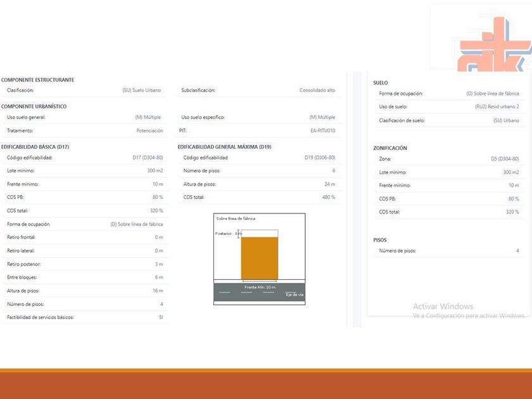
Task: Click 'Frente mínimo' 10 m under Zonificación
Action: point(514,185)
